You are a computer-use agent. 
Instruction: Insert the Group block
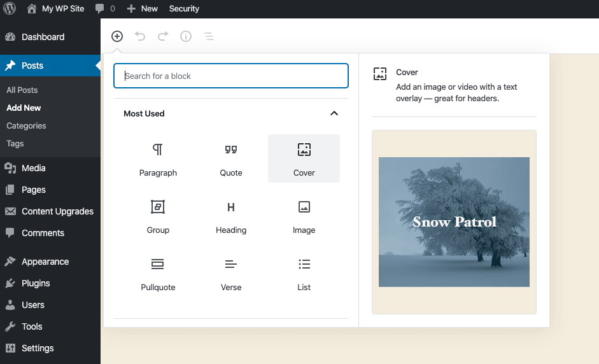pos(158,216)
